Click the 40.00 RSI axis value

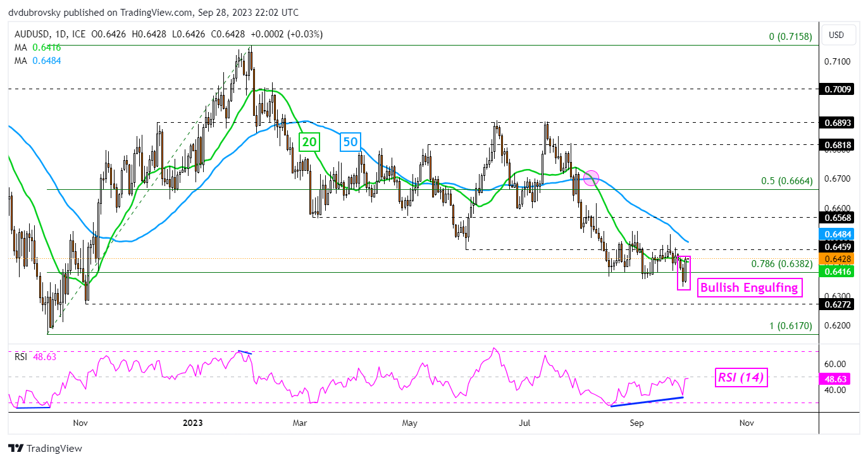point(836,390)
